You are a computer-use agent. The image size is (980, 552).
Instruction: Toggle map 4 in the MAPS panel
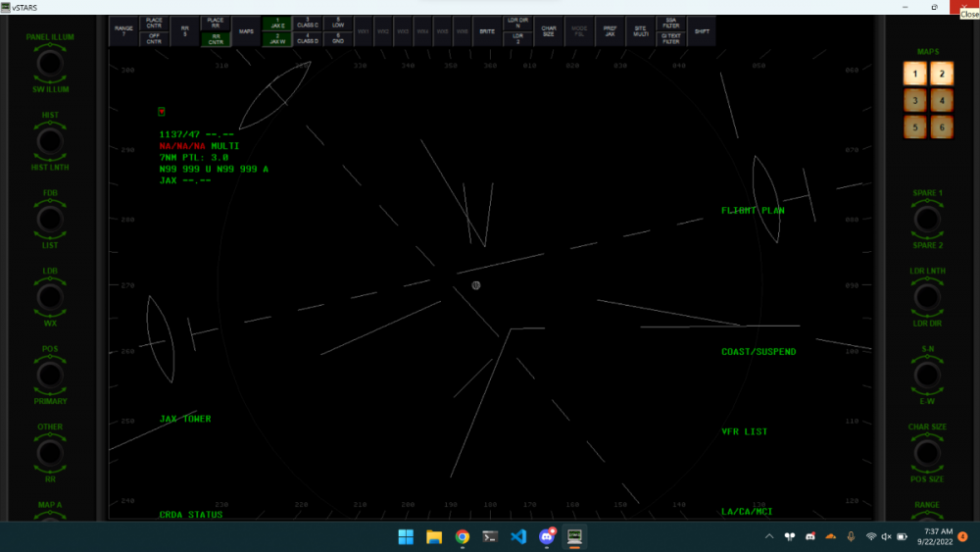[941, 100]
